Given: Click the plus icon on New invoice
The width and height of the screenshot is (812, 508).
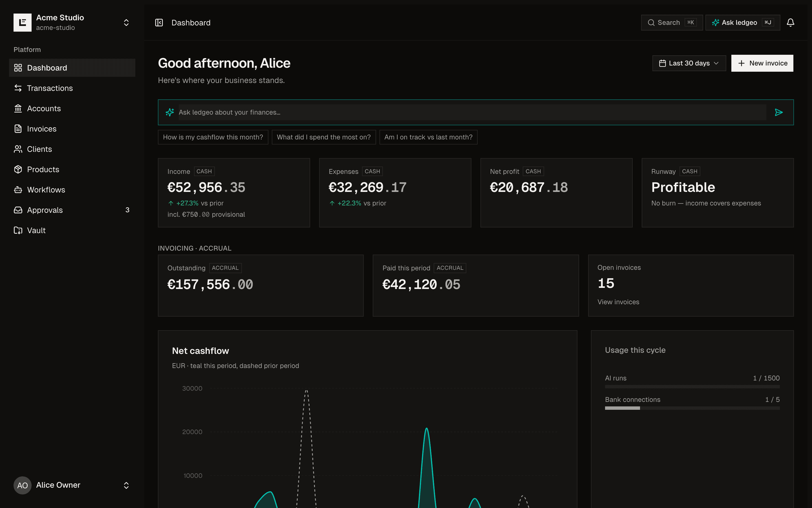Looking at the screenshot, I should [x=742, y=63].
